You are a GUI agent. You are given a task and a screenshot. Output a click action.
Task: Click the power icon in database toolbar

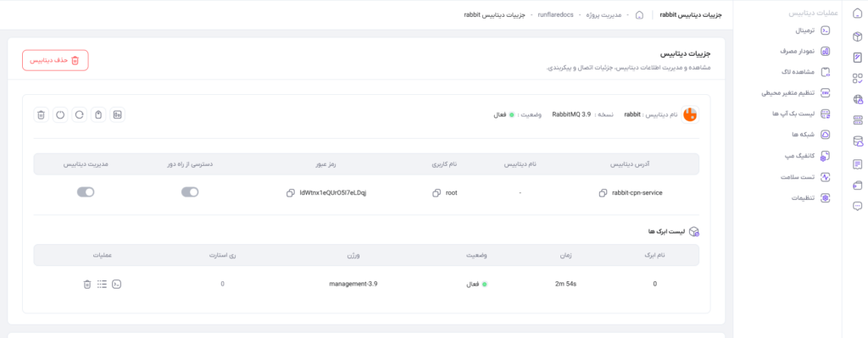coord(60,114)
